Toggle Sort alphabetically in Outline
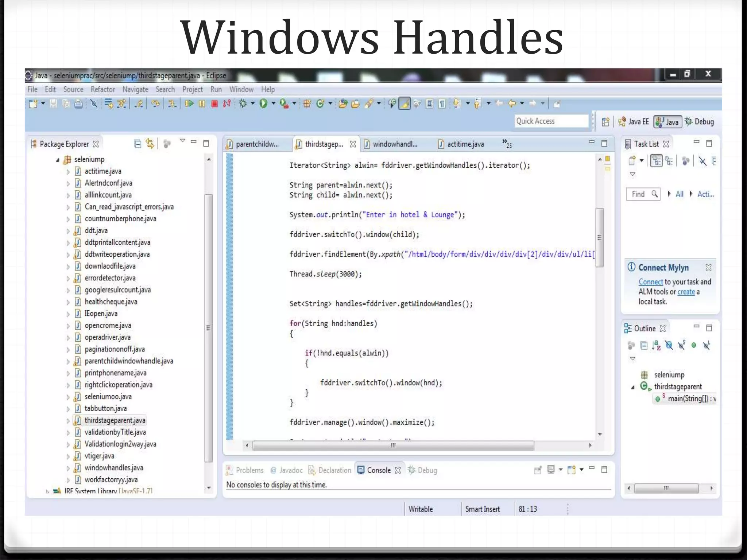This screenshot has height=560, width=747. point(656,345)
